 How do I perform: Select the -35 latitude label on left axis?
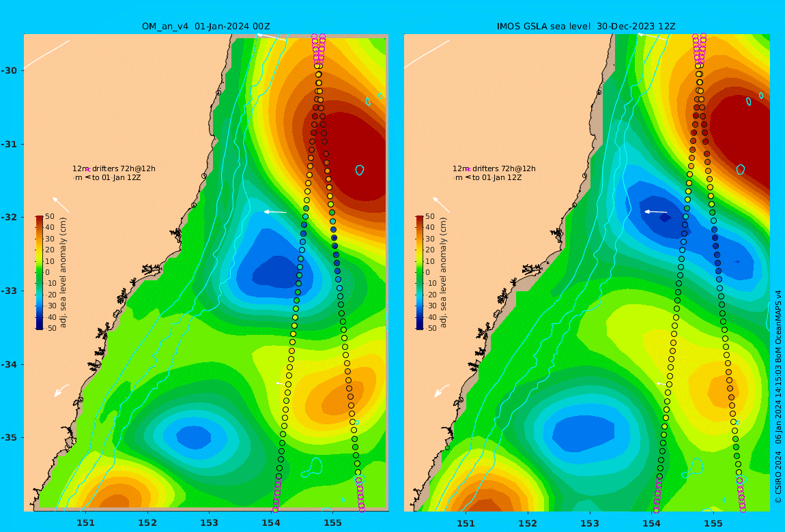click(x=9, y=438)
